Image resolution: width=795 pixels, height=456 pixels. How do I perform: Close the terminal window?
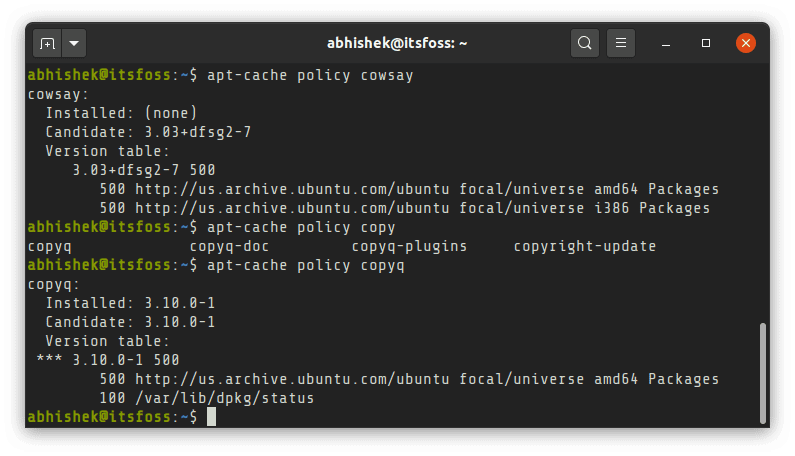(745, 44)
